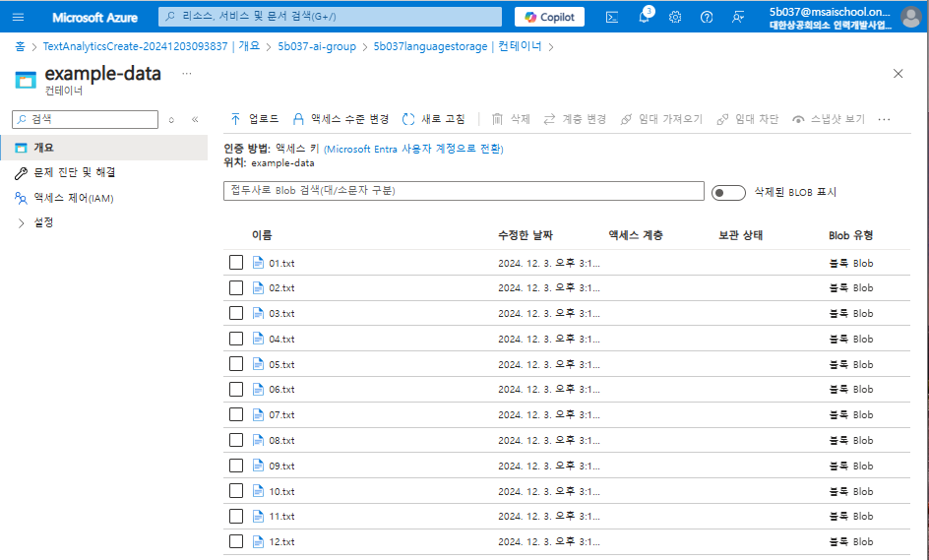The image size is (929, 560).
Task: Select the checkbox next to 07.txt
Action: point(236,414)
